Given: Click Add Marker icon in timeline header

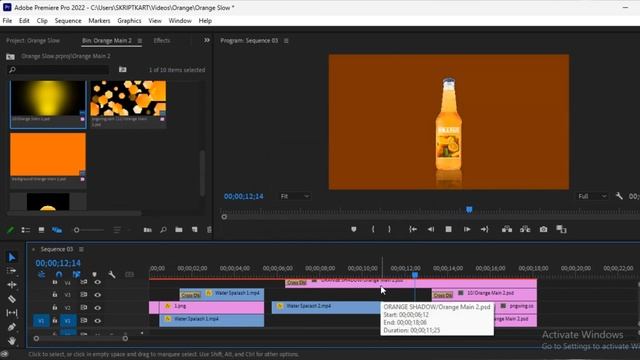Looking at the screenshot, I should tap(94, 274).
